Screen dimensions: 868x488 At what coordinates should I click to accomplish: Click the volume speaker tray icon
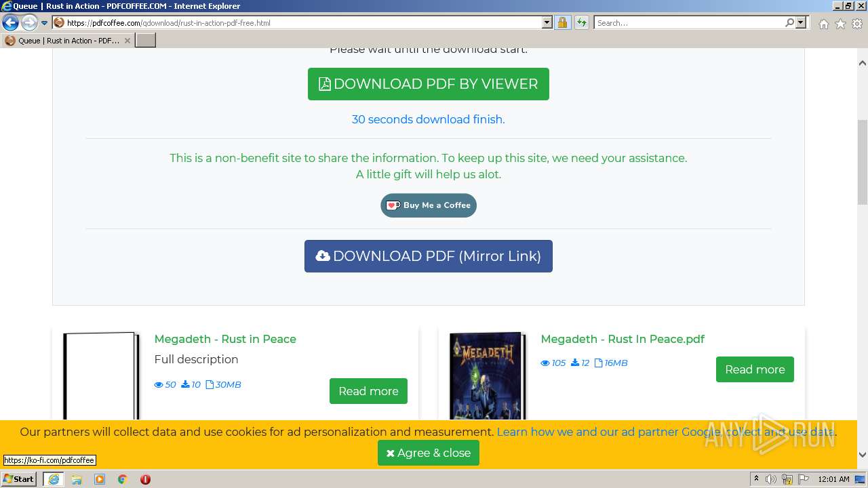pyautogui.click(x=771, y=479)
